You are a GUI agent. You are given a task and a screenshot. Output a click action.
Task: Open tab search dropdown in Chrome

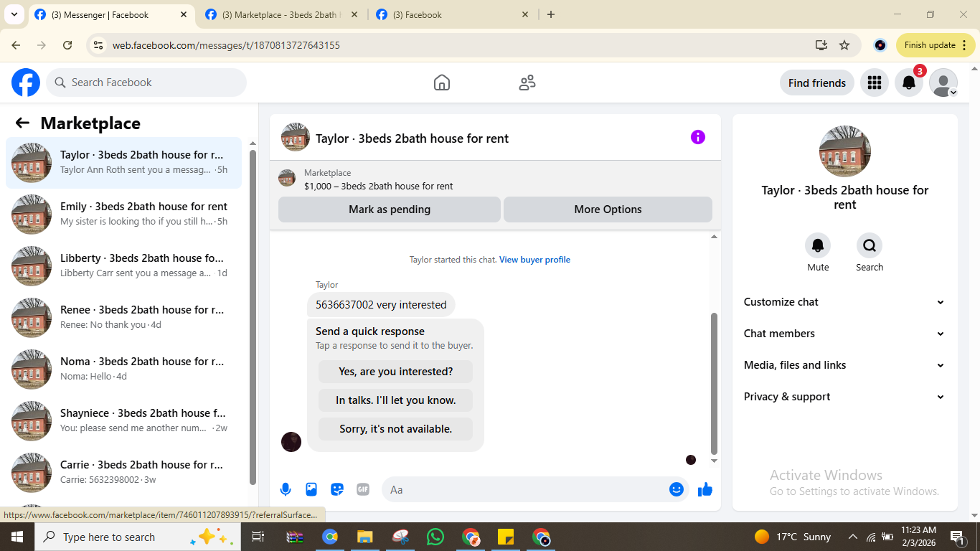[14, 14]
